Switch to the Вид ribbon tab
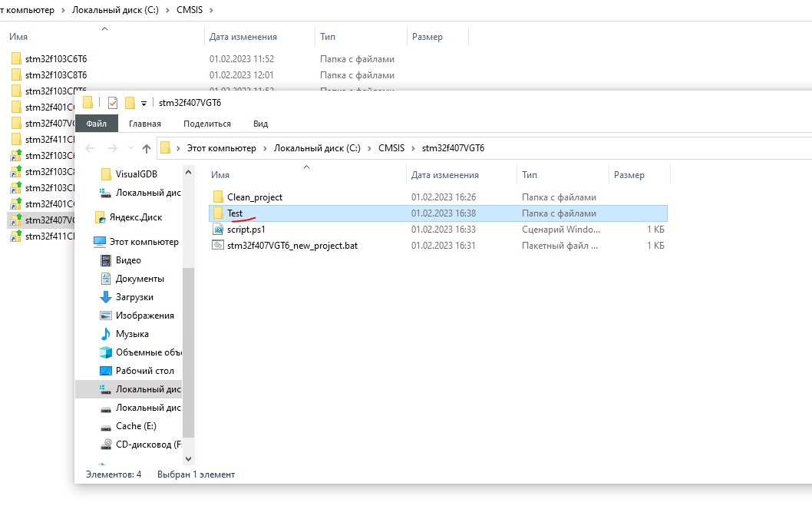This screenshot has width=812, height=519. [x=260, y=124]
